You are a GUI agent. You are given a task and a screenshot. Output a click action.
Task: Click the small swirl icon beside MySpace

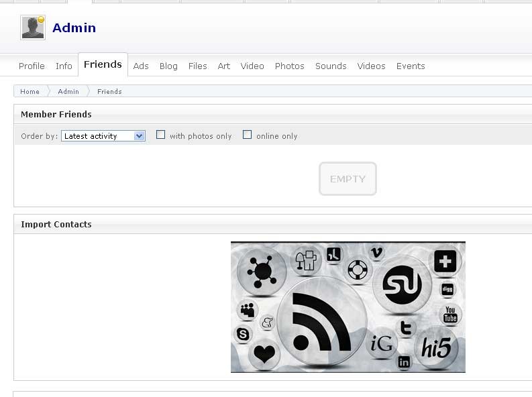click(268, 323)
